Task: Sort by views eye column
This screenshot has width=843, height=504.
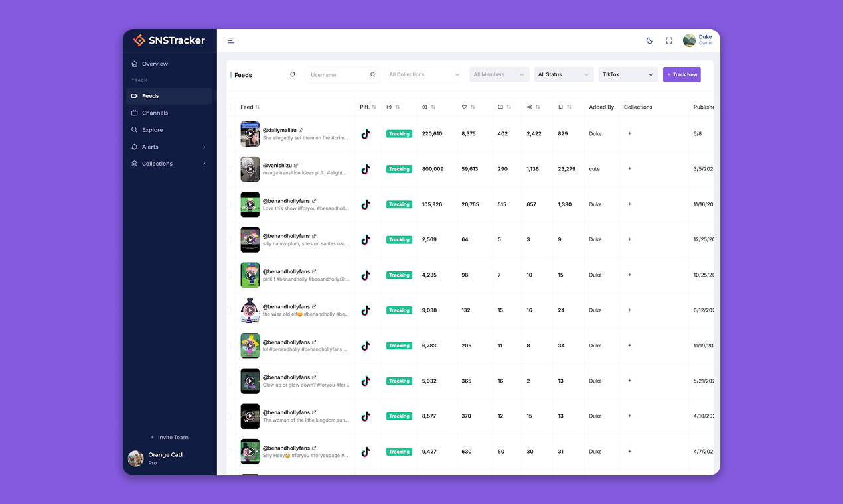Action: point(433,107)
